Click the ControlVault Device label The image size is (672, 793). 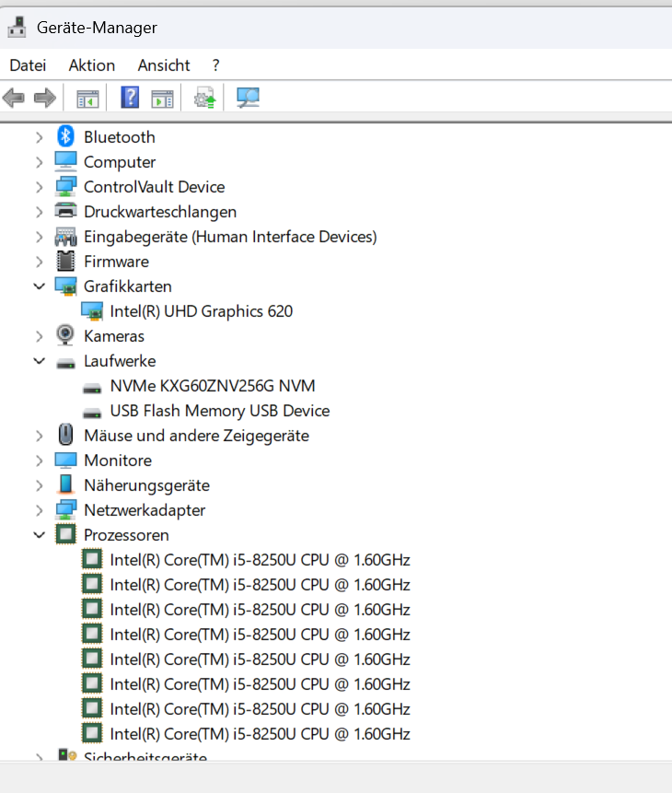(x=155, y=187)
